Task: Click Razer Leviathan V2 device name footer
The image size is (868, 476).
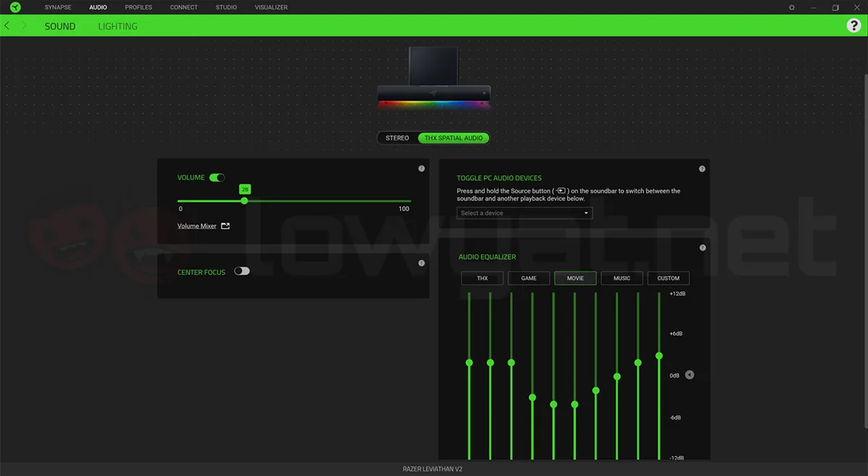Action: click(x=433, y=469)
